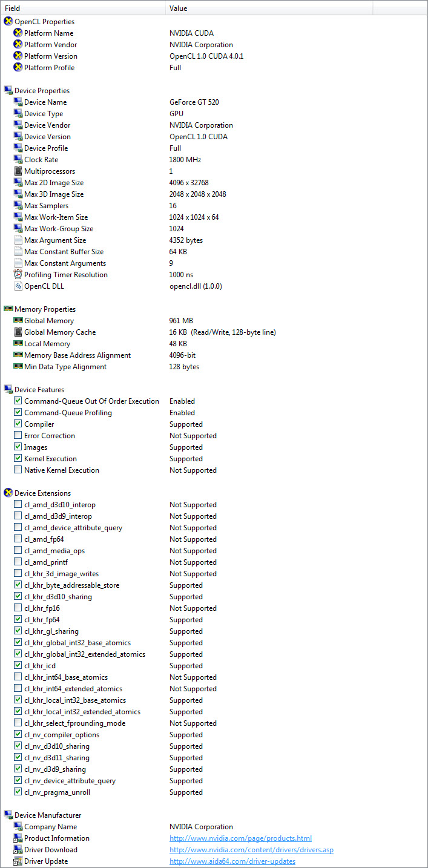Click the OpenCL Properties section icon
This screenshot has width=428, height=868.
tap(8, 22)
